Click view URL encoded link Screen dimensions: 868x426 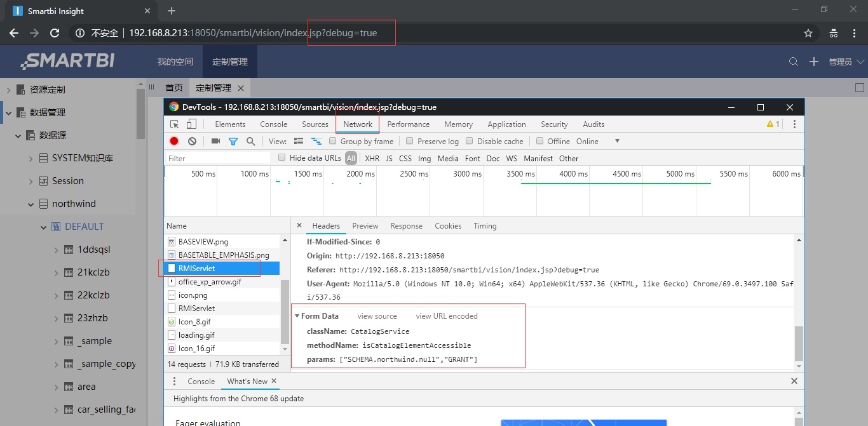pos(447,316)
